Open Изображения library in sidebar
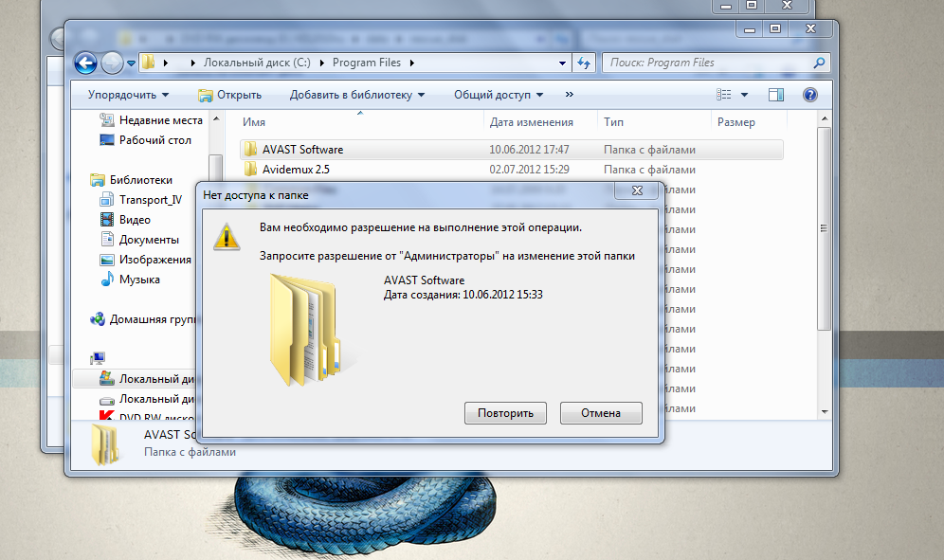 click(155, 260)
